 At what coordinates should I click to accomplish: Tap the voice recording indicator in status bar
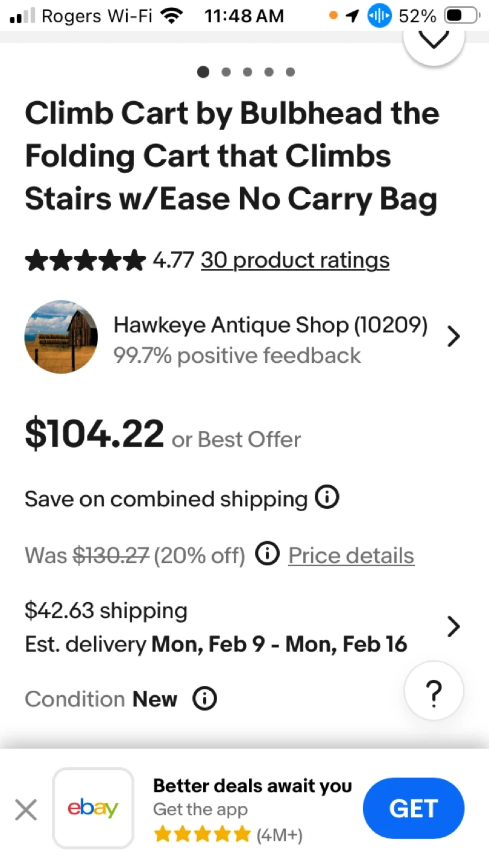[x=379, y=16]
